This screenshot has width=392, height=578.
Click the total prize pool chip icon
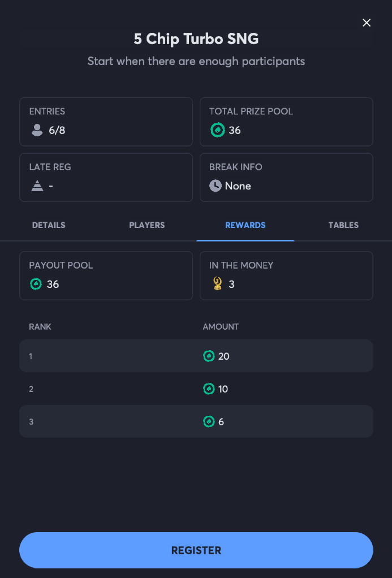coord(217,130)
